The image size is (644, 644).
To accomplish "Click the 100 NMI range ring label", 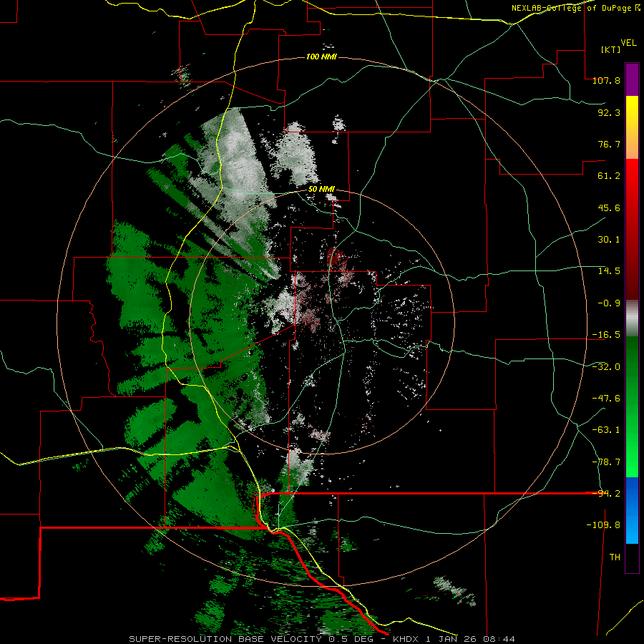I will 321,57.
